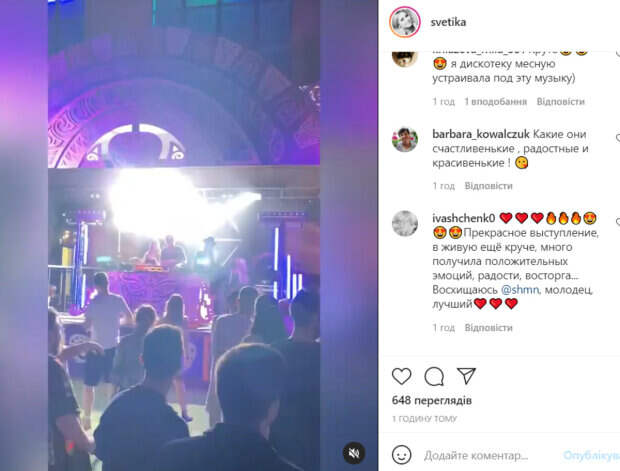The width and height of the screenshot is (620, 471).
Task: Click the video to pause playback
Action: (184, 235)
